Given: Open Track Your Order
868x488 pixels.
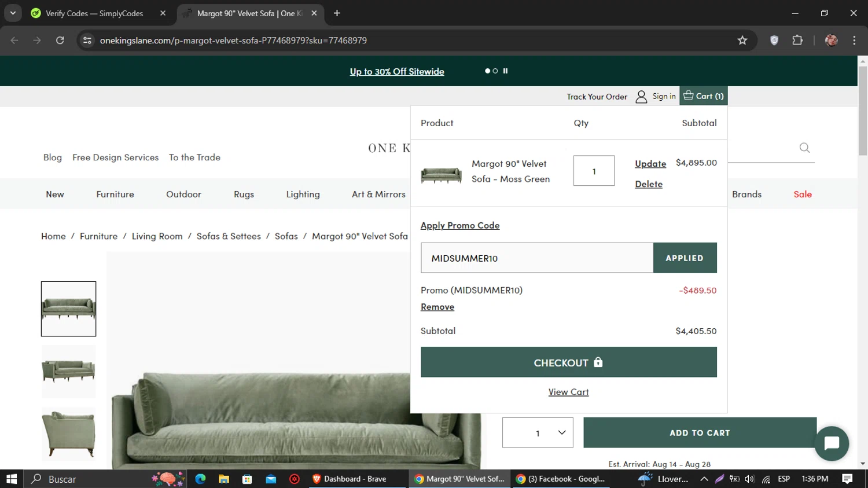Looking at the screenshot, I should [597, 97].
